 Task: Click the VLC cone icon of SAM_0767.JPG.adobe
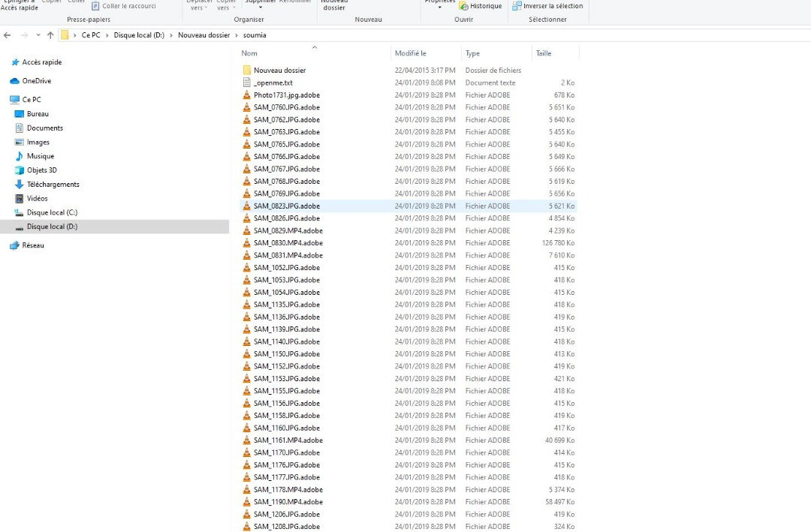(247, 169)
